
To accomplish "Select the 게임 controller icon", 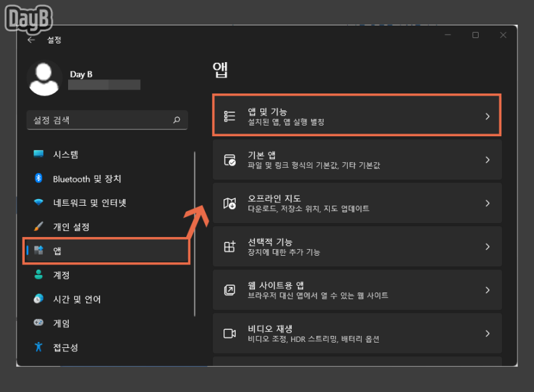I will point(39,323).
